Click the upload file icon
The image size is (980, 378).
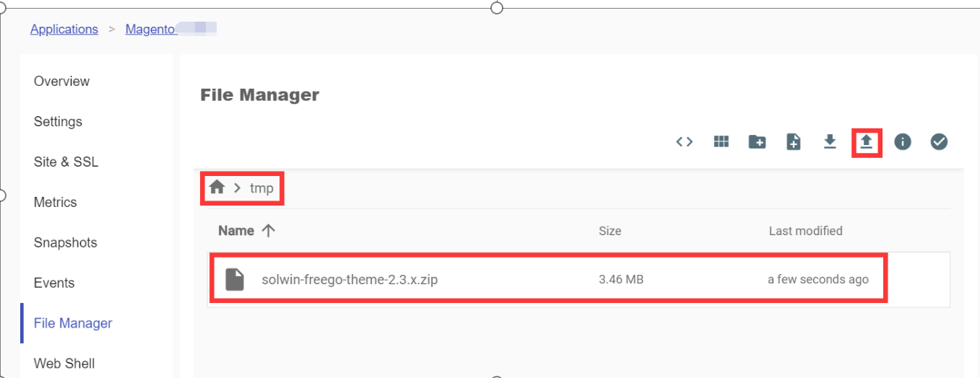[x=867, y=142]
